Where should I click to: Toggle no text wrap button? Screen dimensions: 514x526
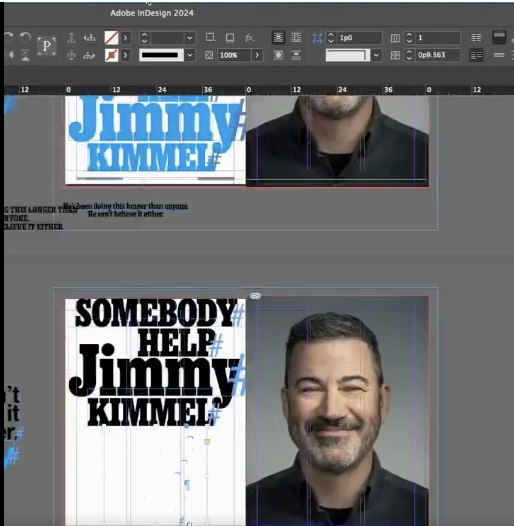coord(278,38)
